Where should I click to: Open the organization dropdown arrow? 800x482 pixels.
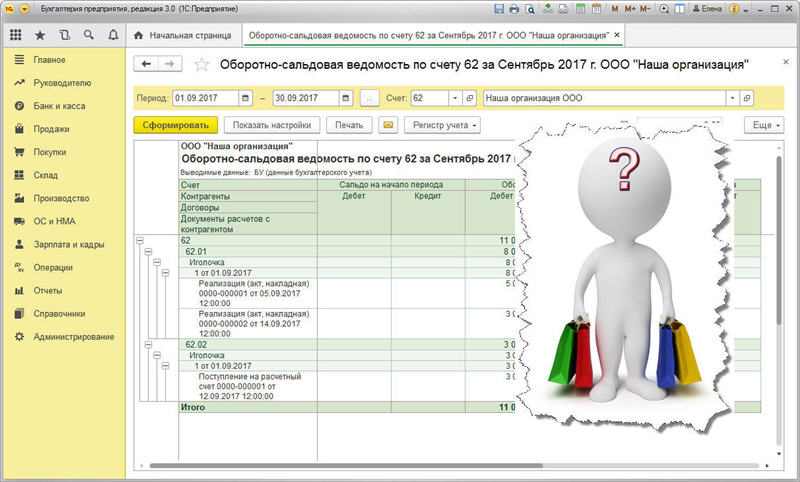pyautogui.click(x=733, y=98)
